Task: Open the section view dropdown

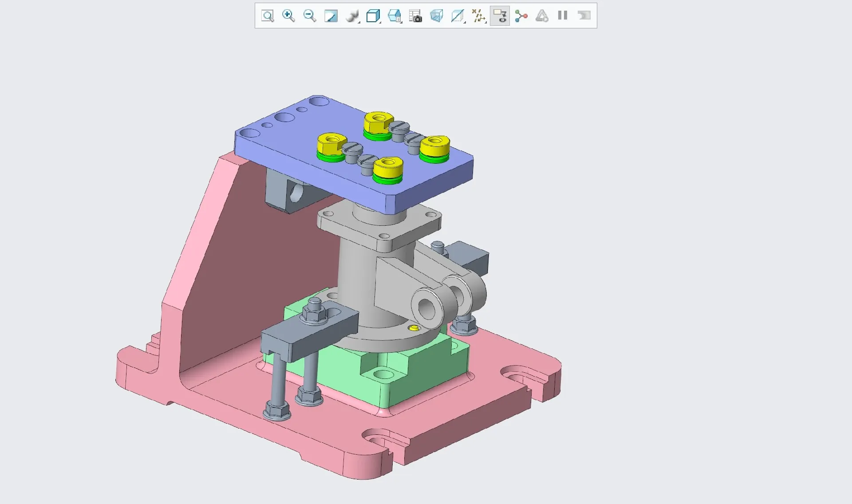Action: pos(458,16)
